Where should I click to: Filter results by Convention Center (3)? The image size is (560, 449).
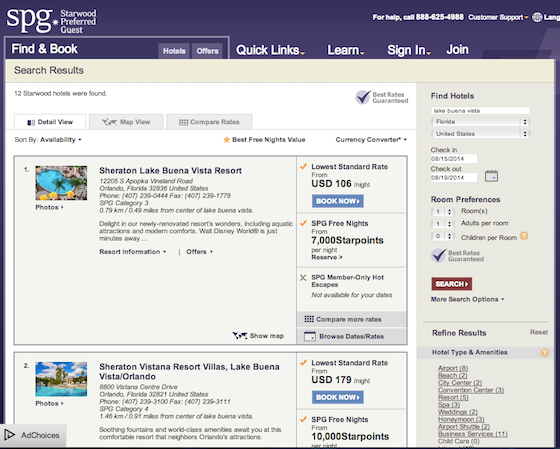click(x=471, y=390)
